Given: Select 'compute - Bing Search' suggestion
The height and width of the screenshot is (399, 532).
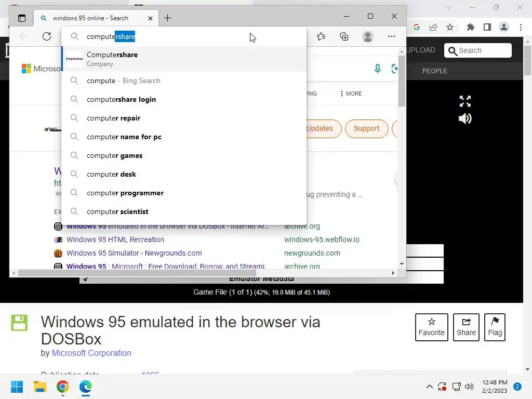Looking at the screenshot, I should click(x=184, y=81).
